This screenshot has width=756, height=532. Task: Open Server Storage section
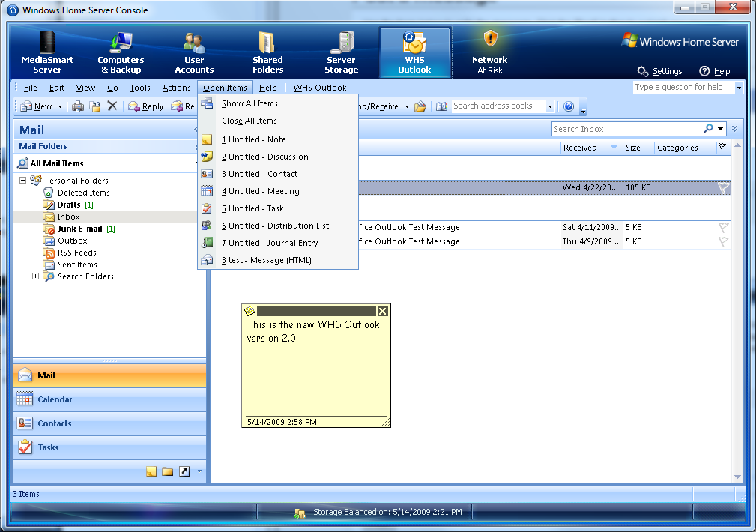coord(342,52)
